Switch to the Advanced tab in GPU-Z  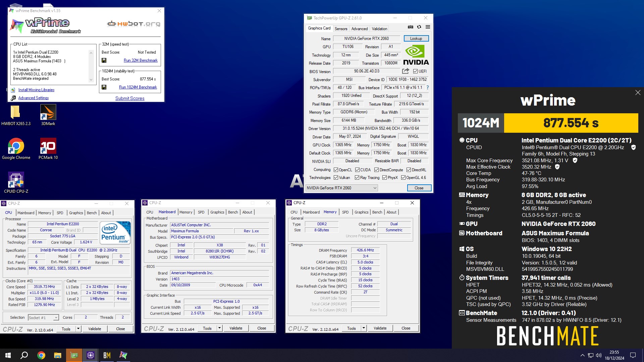[x=360, y=29]
